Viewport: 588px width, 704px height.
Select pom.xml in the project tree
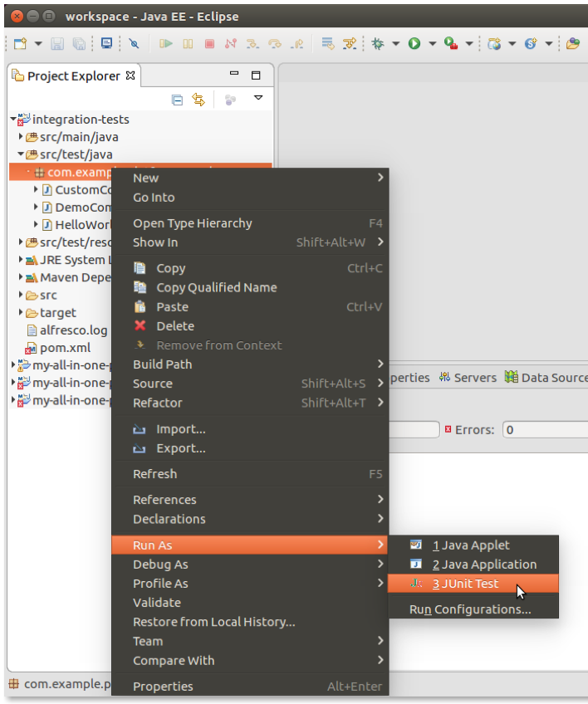pos(64,348)
